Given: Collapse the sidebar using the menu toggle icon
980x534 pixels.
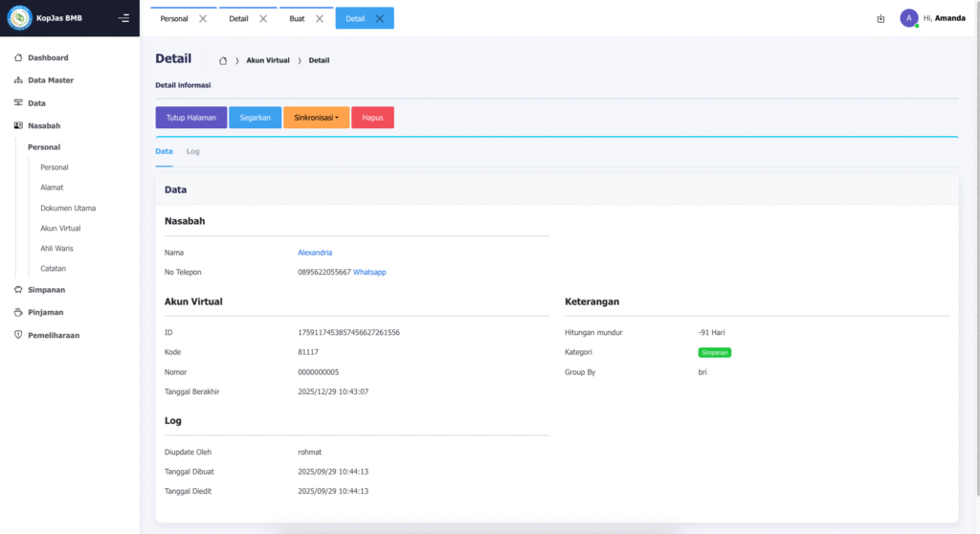Looking at the screenshot, I should pos(123,18).
